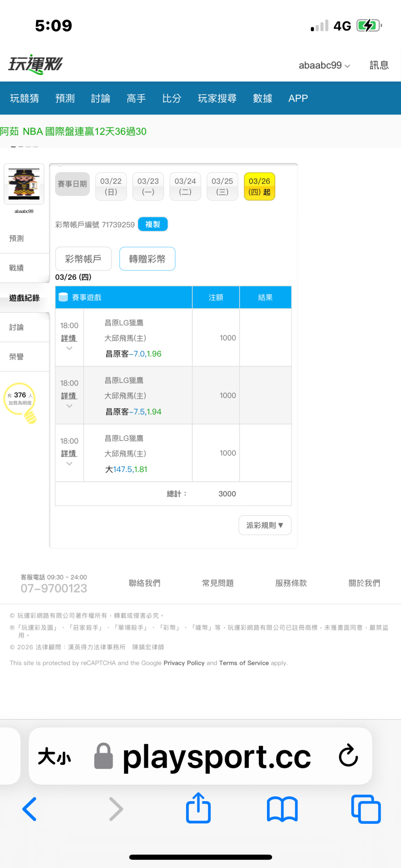The height and width of the screenshot is (868, 401).
Task: Expand 詳情 for the 大147.5 bet
Action: pos(69,453)
